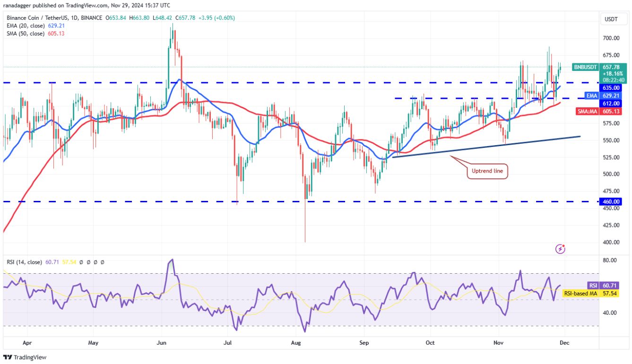Select the BNBUSDT price label on the axis
This screenshot has width=632, height=364.
(x=585, y=67)
